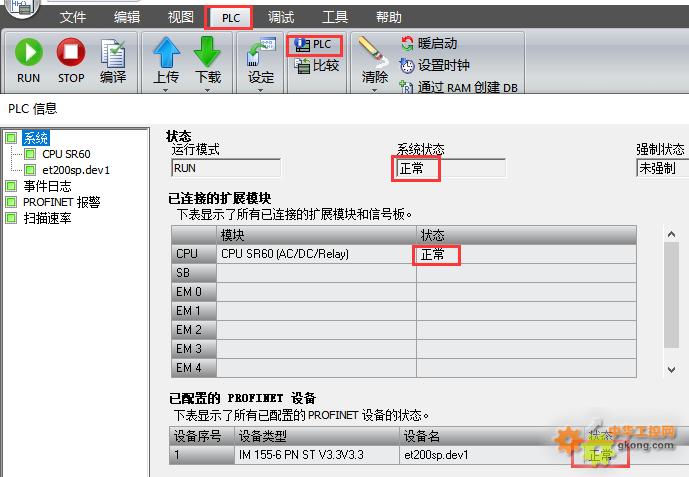Switch to the 调试 tab
This screenshot has height=477, width=689.
pos(281,17)
